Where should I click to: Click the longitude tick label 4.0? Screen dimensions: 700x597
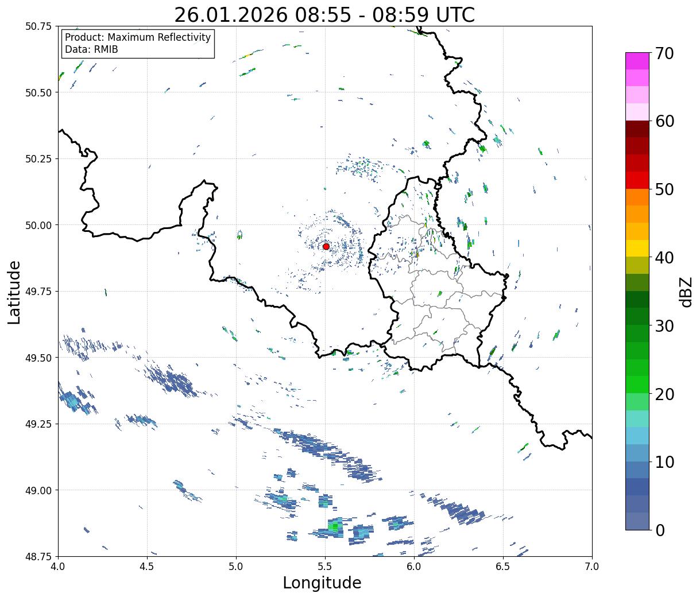click(x=58, y=567)
